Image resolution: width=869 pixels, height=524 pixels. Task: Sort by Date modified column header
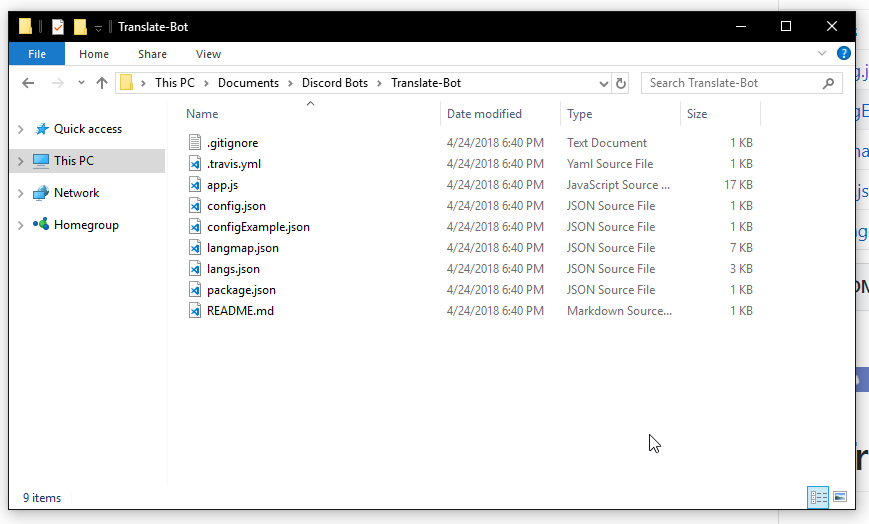click(484, 114)
